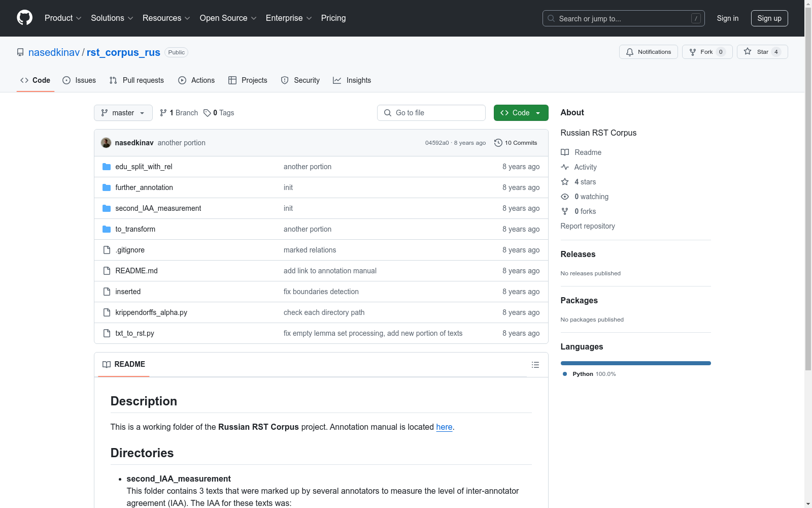Click the watching eye icon
812x508 pixels.
(x=565, y=197)
